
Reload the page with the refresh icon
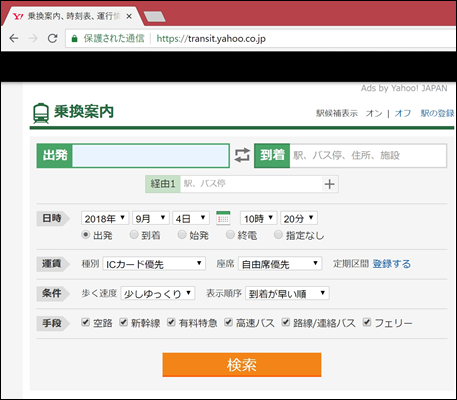tap(52, 38)
